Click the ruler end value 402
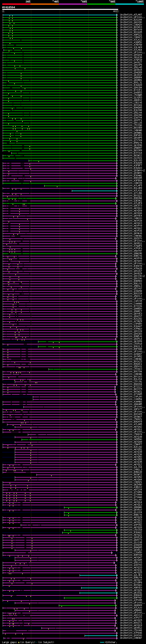The height and width of the screenshot is (644, 146). point(115,11)
